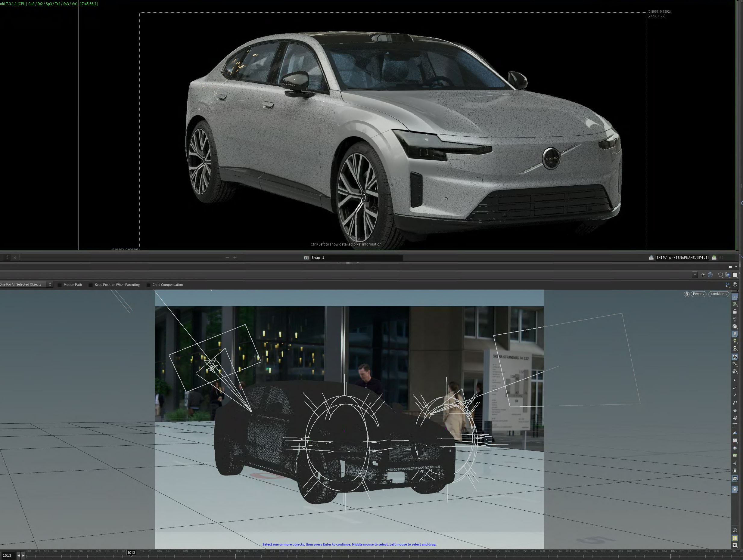Toggle the primitive hulls curve icon

click(735, 425)
